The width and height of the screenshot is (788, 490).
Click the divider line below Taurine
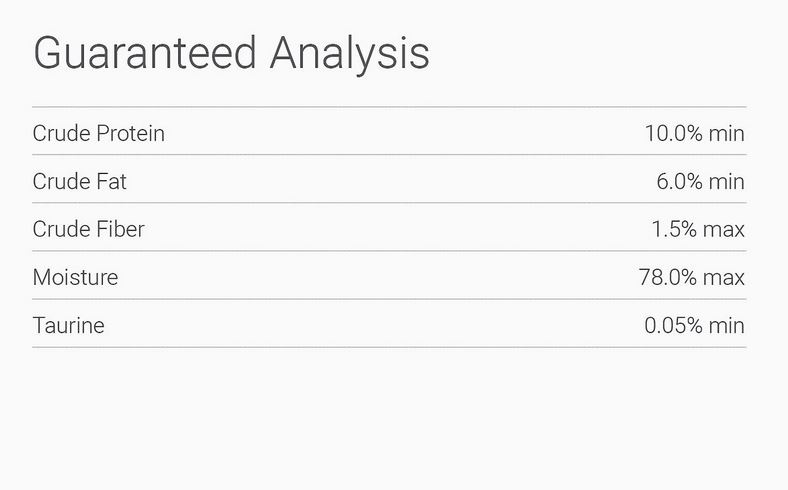[x=389, y=347]
